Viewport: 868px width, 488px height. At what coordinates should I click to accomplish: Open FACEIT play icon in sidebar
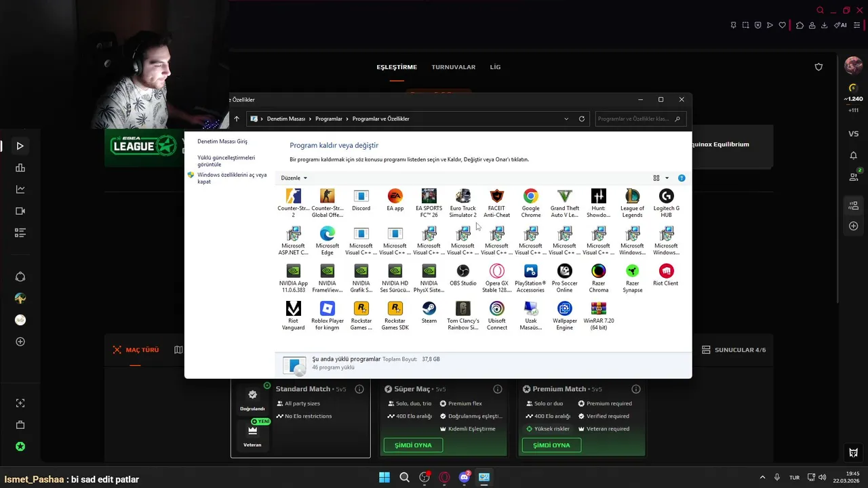20,146
